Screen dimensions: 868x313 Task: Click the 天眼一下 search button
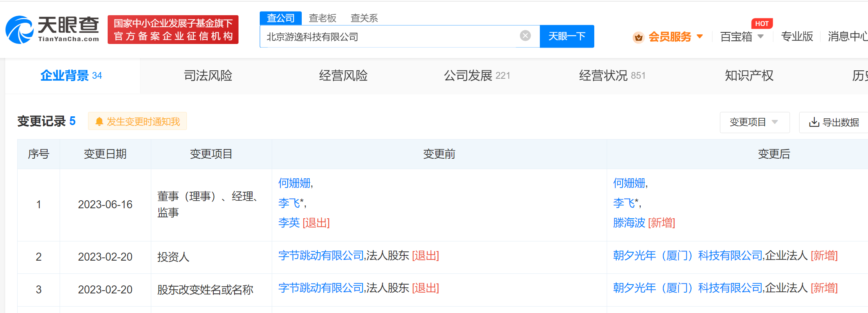[567, 36]
